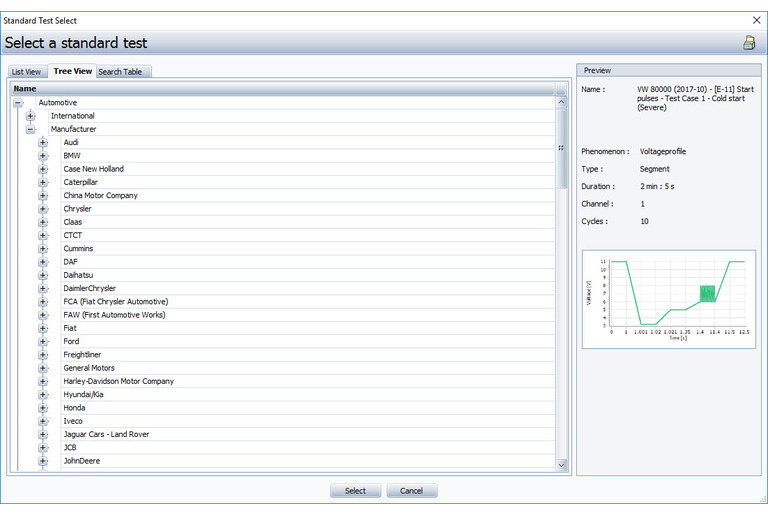The image size is (768, 515).
Task: Expand the Fiat node
Action: [43, 328]
